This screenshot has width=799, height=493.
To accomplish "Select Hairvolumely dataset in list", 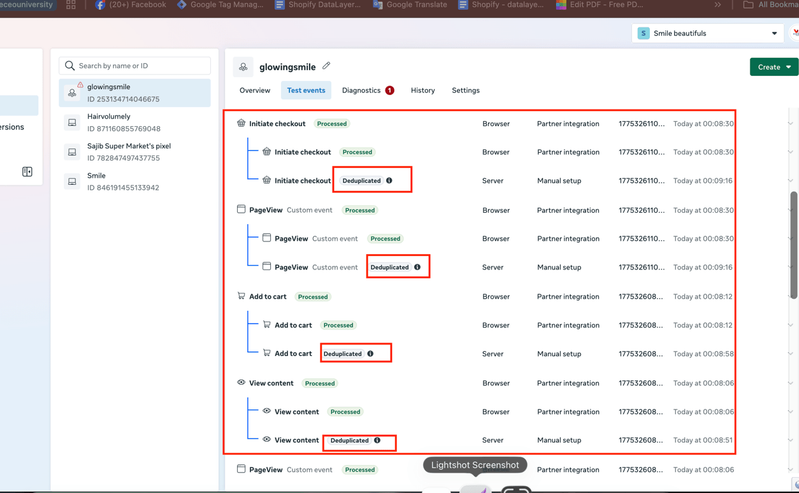I will coord(135,122).
